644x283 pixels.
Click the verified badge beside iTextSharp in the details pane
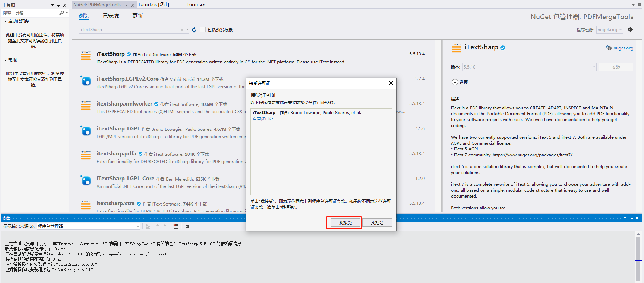click(503, 48)
